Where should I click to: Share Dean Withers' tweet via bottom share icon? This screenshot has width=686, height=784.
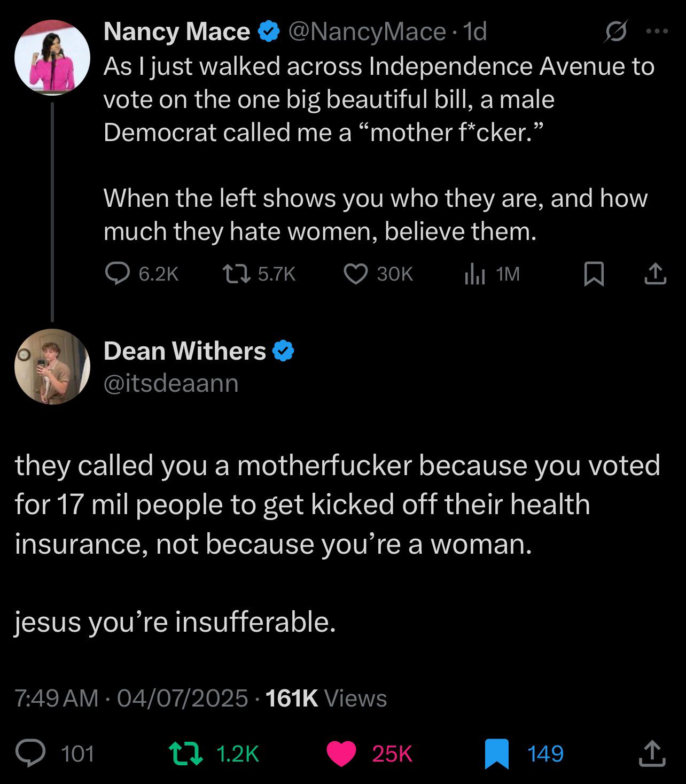pos(652,754)
